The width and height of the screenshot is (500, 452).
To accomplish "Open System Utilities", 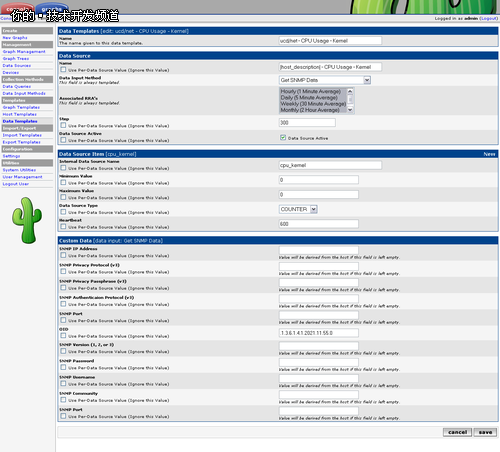I will (x=19, y=170).
